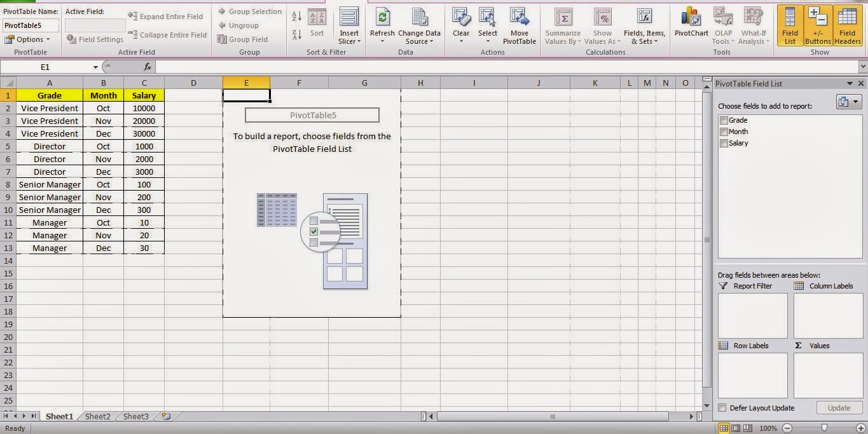The image size is (868, 434).
Task: Open Summarize Values By dropdown
Action: click(x=563, y=25)
